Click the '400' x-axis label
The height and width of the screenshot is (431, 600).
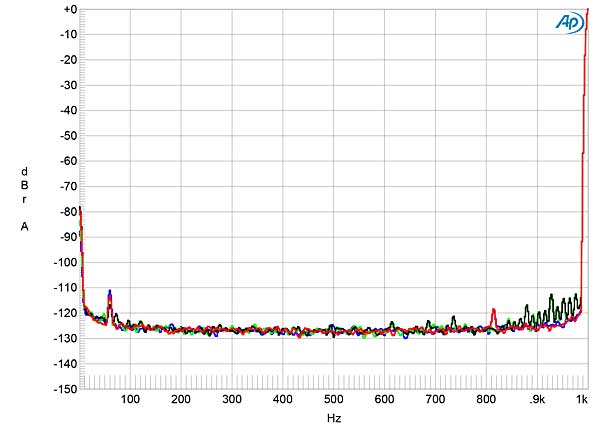tap(283, 399)
